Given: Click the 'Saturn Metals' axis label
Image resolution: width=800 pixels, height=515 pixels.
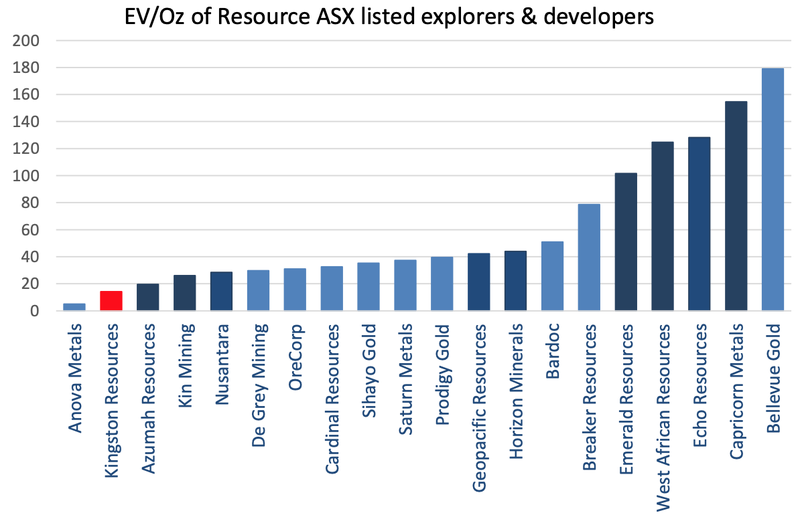Looking at the screenshot, I should 406,379.
